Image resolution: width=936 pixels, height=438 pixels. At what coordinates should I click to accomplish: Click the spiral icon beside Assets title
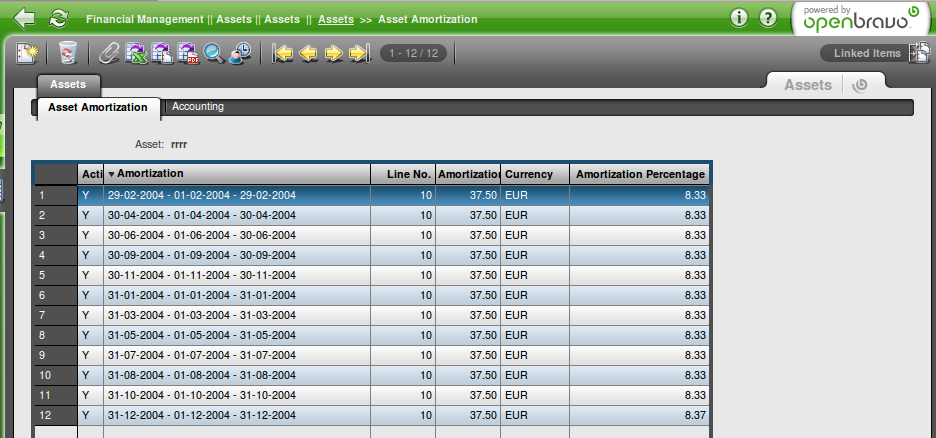point(860,86)
